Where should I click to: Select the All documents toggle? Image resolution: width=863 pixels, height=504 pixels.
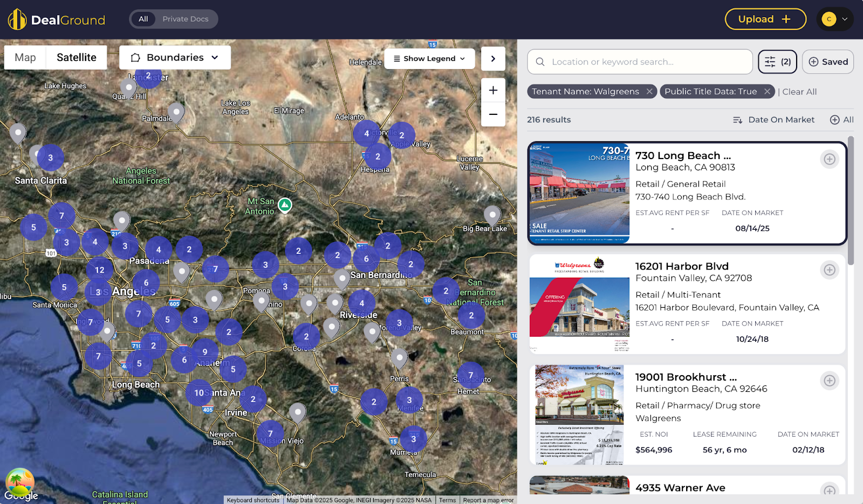(x=143, y=19)
